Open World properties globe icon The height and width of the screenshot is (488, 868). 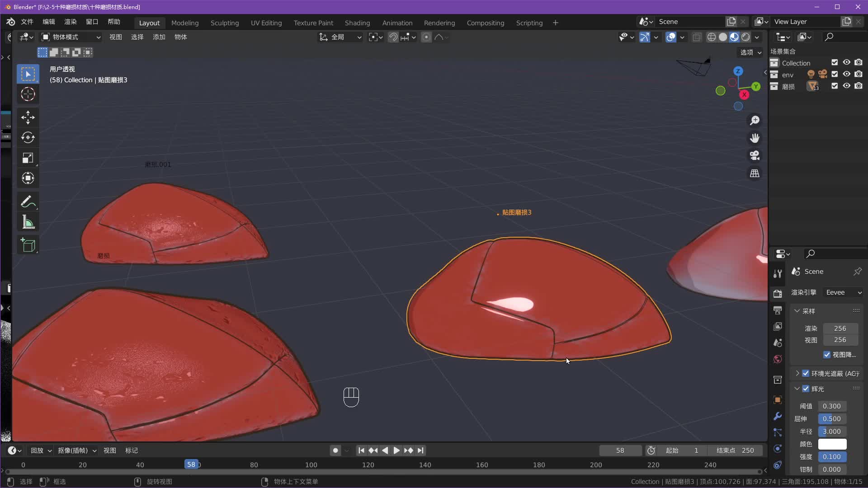(x=778, y=359)
